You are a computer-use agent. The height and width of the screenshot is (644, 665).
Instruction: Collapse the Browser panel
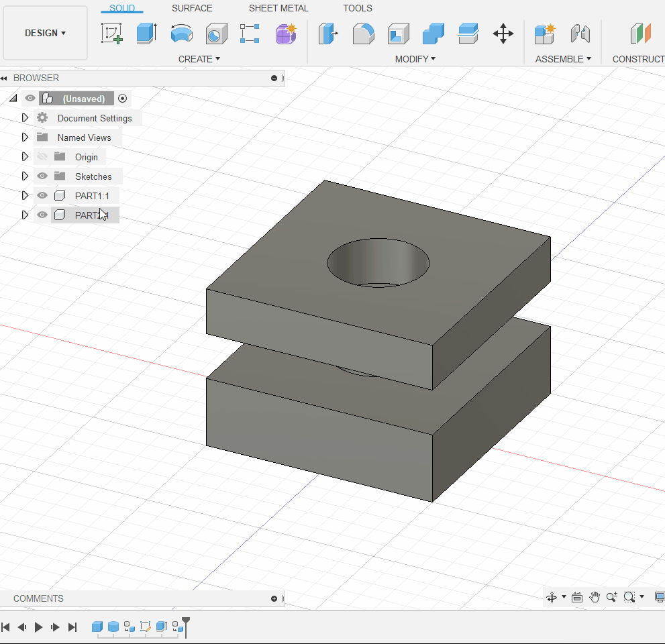pos(6,78)
